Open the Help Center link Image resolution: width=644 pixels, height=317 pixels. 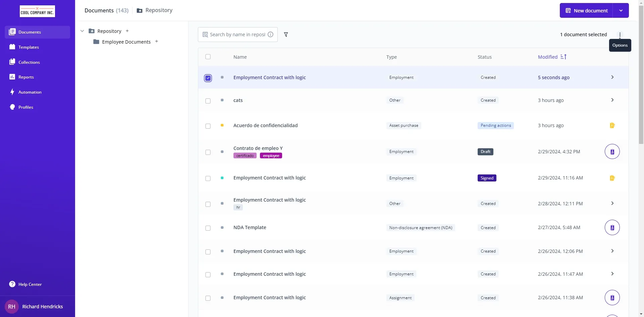coord(30,284)
